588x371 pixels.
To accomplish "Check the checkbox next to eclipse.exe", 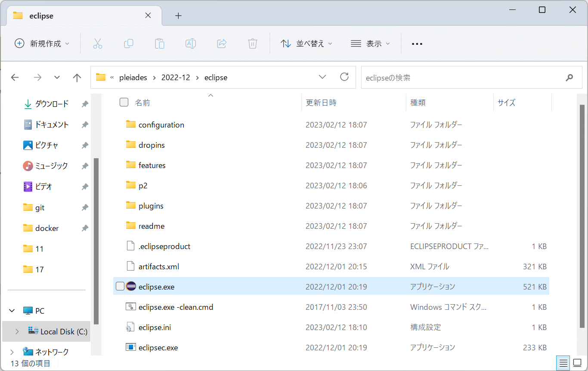I will pos(120,286).
